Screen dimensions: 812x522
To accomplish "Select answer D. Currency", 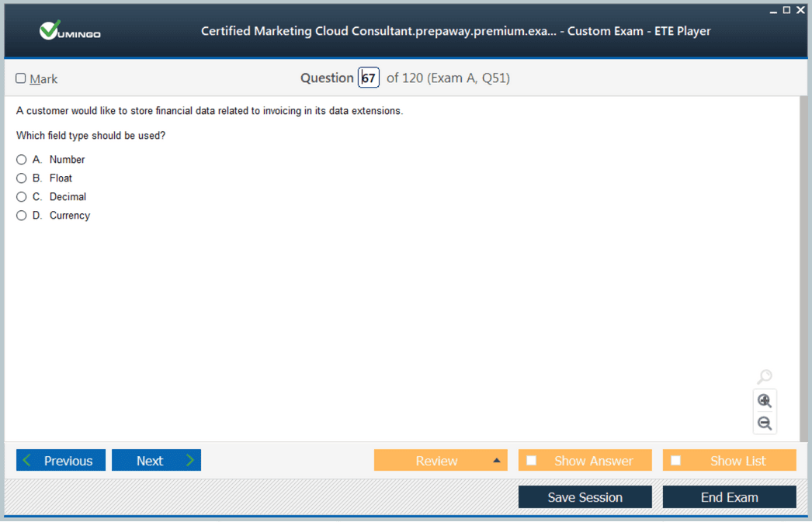I will pos(22,216).
